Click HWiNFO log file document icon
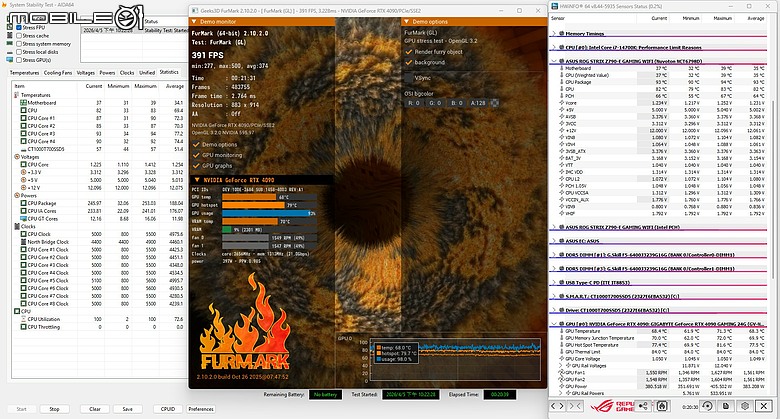 click(726, 406)
